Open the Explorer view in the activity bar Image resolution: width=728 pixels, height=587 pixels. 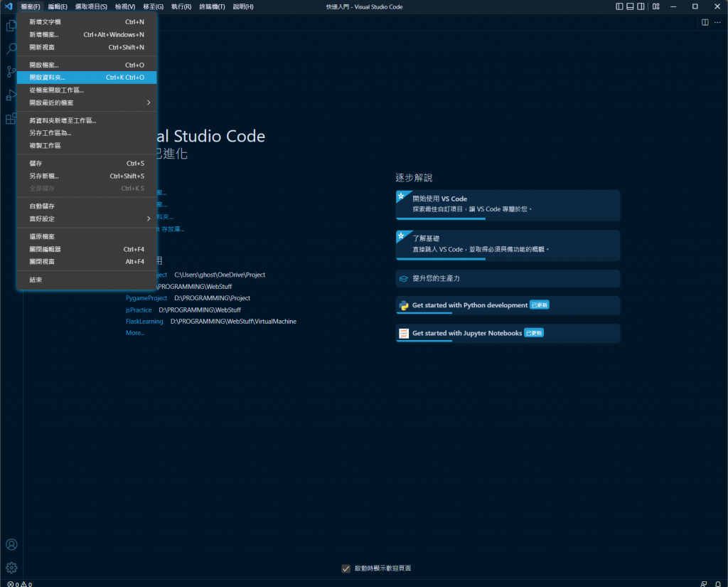(x=11, y=26)
